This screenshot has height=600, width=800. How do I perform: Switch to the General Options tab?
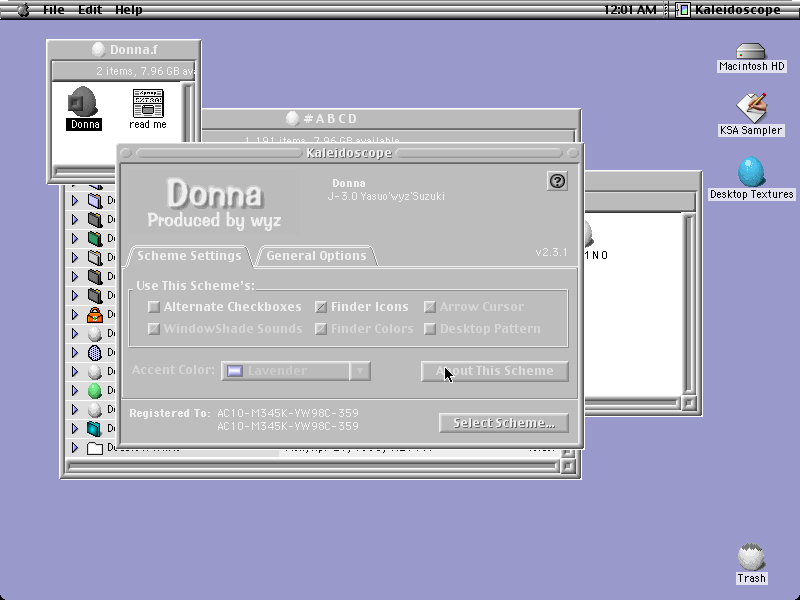point(316,256)
